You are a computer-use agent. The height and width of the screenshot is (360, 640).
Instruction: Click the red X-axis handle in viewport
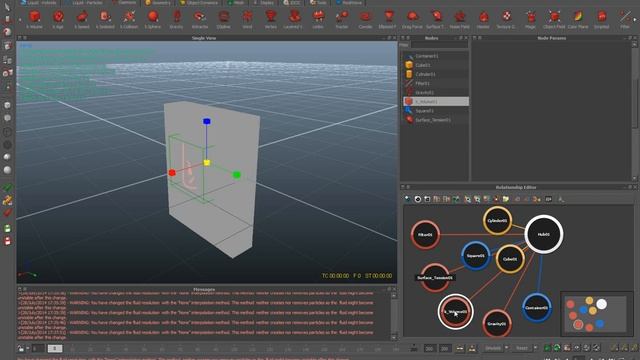pos(172,173)
